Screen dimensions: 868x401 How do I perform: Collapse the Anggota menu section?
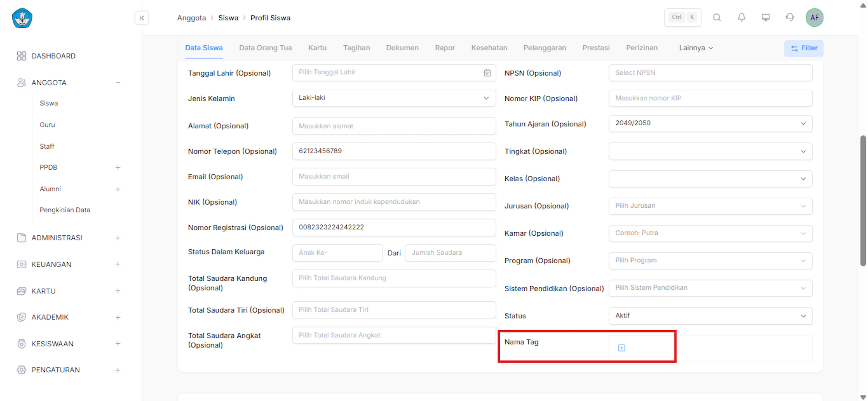tap(118, 83)
